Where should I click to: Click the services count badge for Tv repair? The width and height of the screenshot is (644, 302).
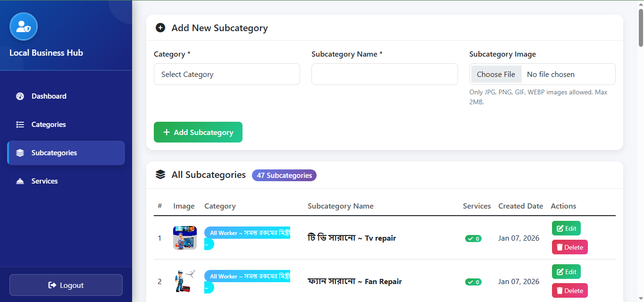click(473, 238)
